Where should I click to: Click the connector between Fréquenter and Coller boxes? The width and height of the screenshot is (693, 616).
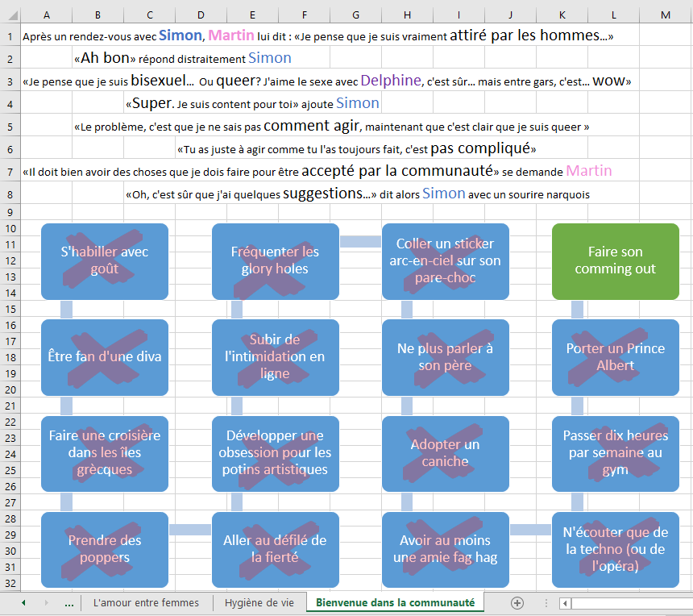click(360, 241)
